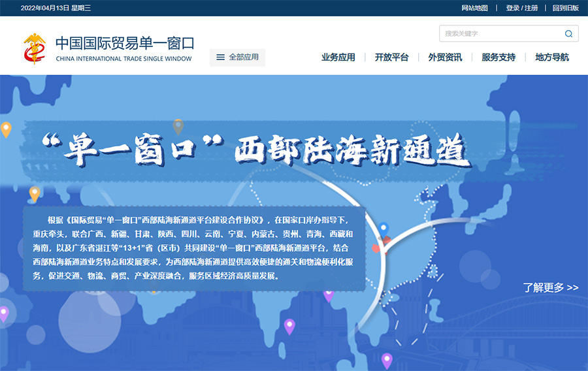Screen dimensions: 588x371
Task: Click the 登录 / 注册 login link
Action: click(x=521, y=8)
